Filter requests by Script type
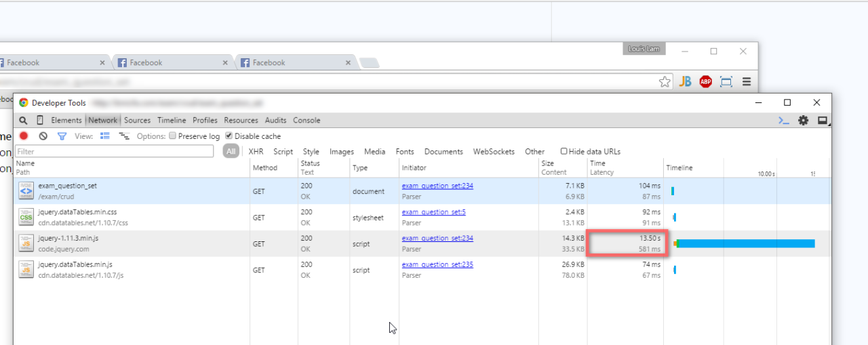Image resolution: width=868 pixels, height=345 pixels. point(283,152)
